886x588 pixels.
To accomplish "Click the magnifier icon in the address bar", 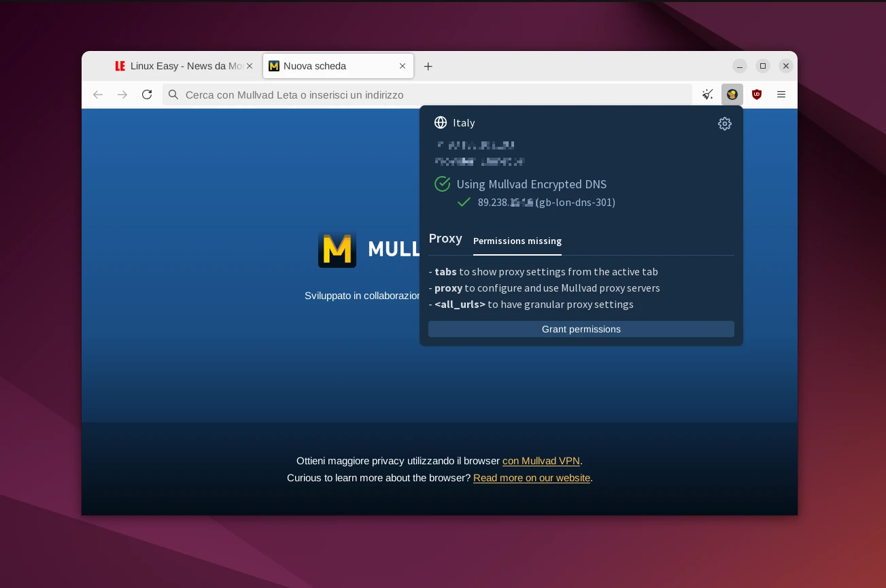I will tap(173, 94).
